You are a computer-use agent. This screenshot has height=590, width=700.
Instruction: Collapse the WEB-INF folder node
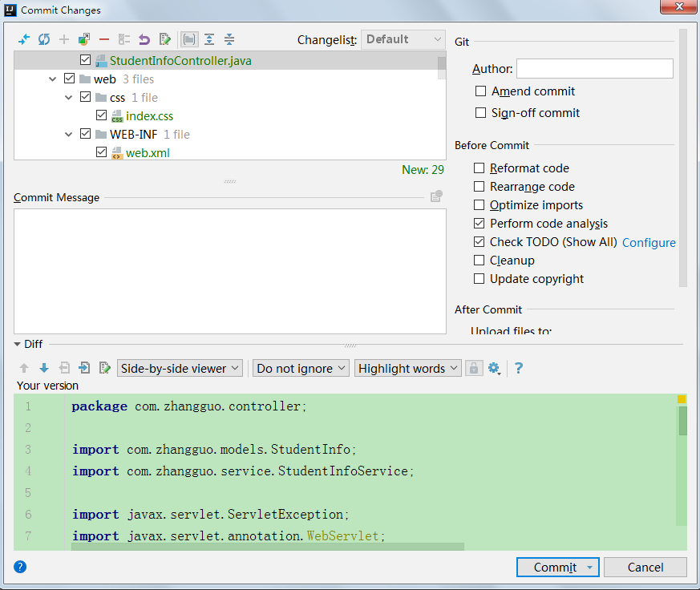69,135
